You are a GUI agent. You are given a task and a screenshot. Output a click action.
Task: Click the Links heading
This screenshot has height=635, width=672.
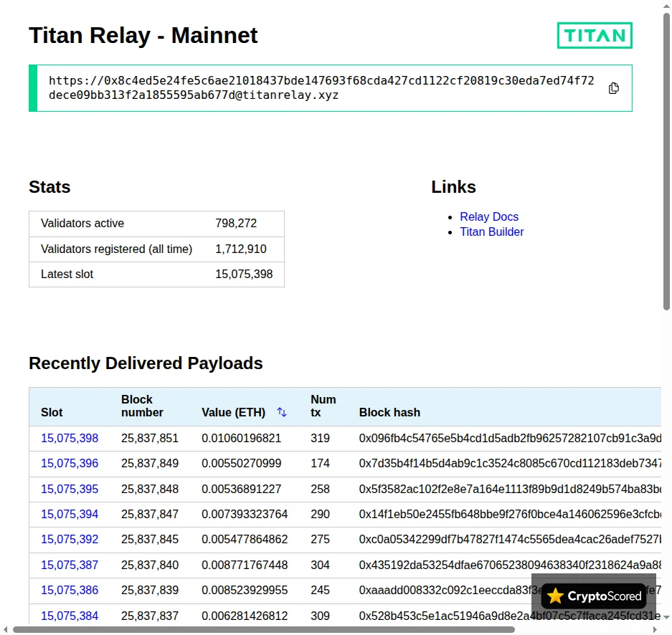click(x=453, y=187)
